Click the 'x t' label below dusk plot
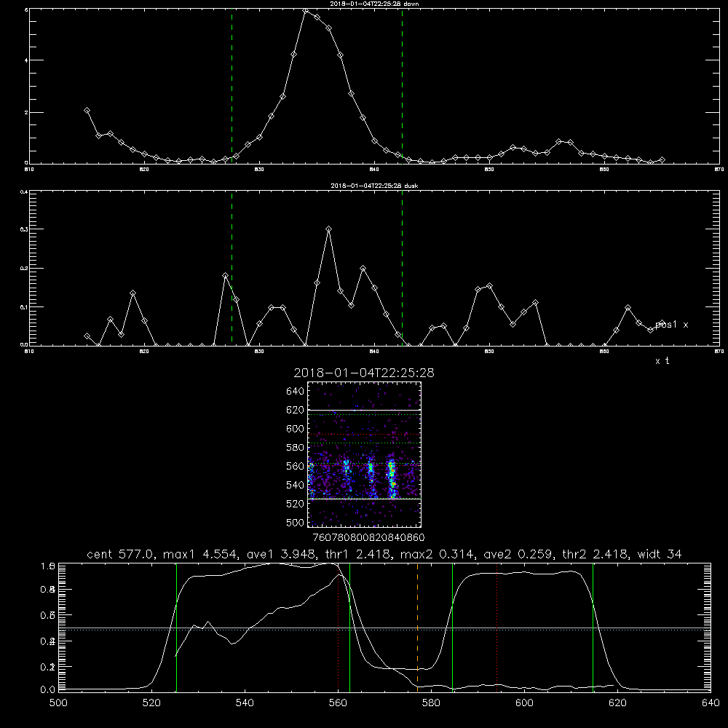The image size is (728, 728). tap(662, 361)
